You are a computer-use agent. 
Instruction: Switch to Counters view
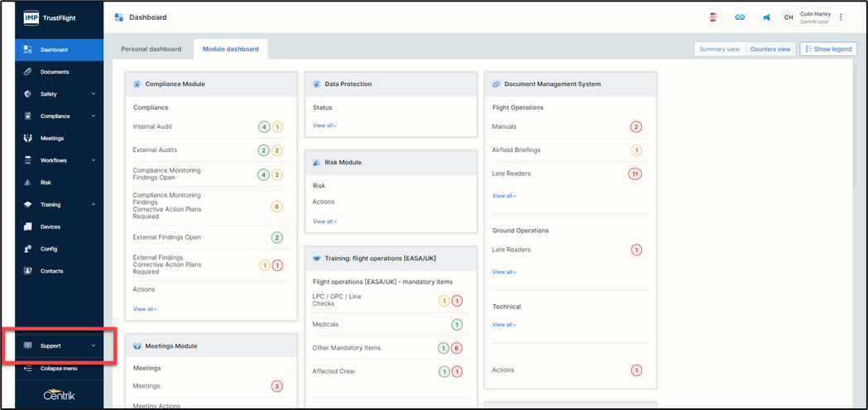click(770, 50)
